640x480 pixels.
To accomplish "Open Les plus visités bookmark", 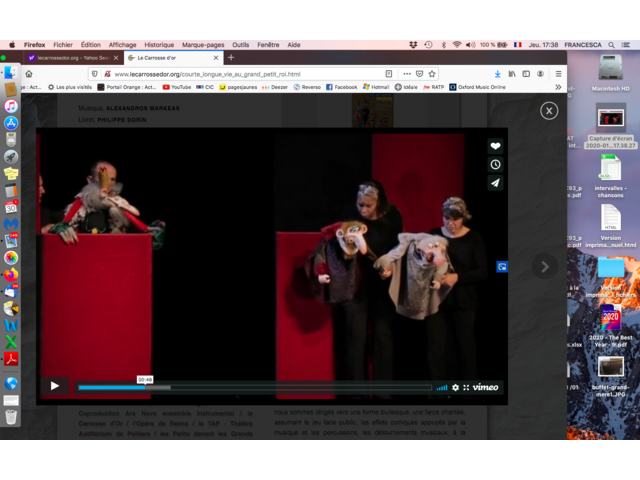I will (x=70, y=87).
